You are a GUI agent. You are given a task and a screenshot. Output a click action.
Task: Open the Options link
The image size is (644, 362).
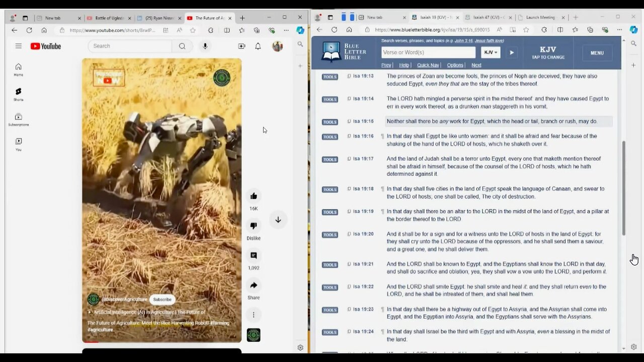click(x=455, y=65)
